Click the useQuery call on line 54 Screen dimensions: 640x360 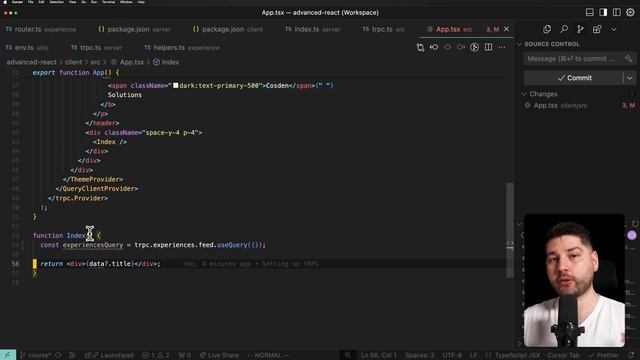tap(232, 245)
